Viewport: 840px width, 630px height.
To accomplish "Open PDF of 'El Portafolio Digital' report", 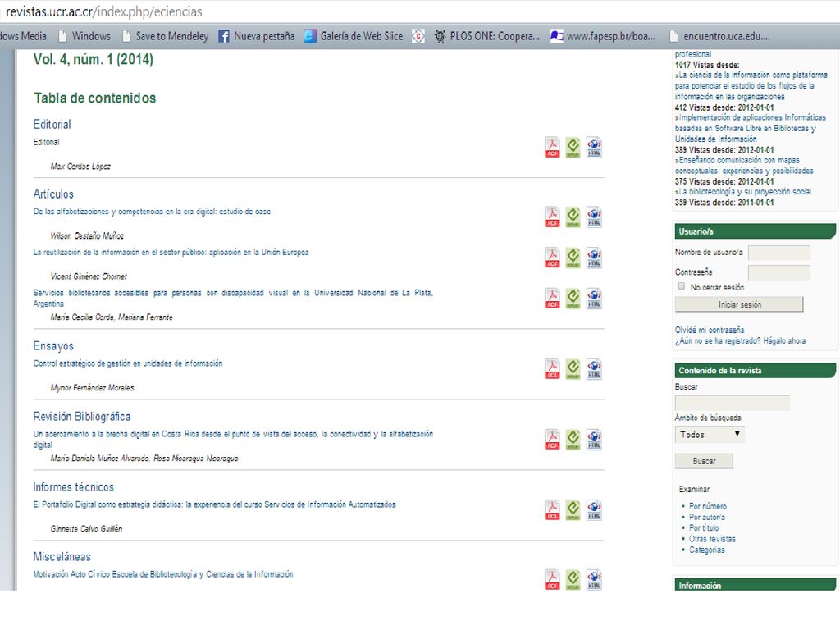I will [552, 510].
